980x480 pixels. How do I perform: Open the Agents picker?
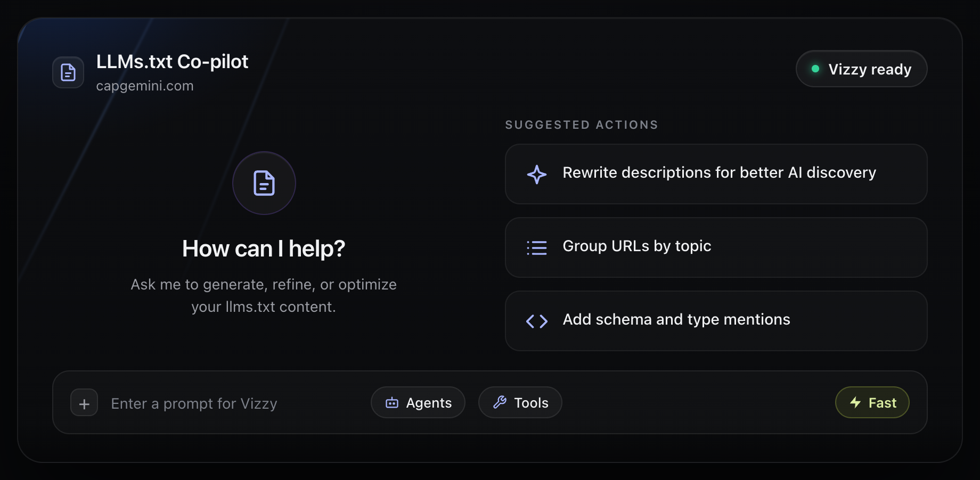[x=418, y=402]
